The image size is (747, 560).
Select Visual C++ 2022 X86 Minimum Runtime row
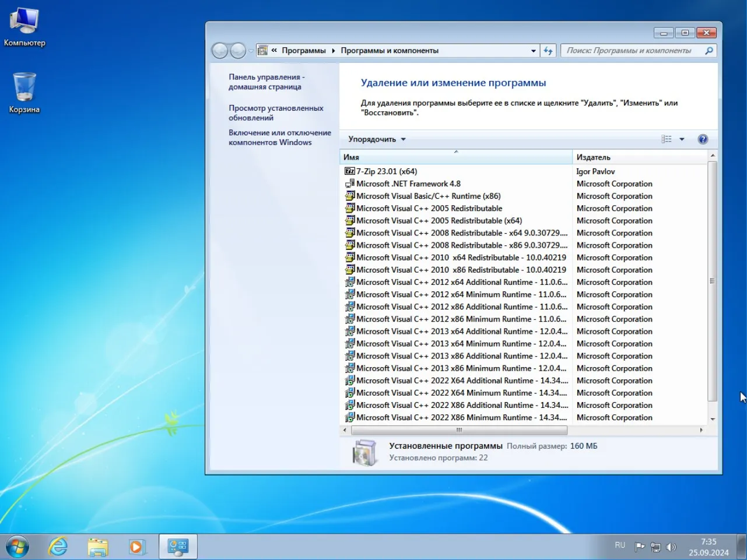(523, 418)
